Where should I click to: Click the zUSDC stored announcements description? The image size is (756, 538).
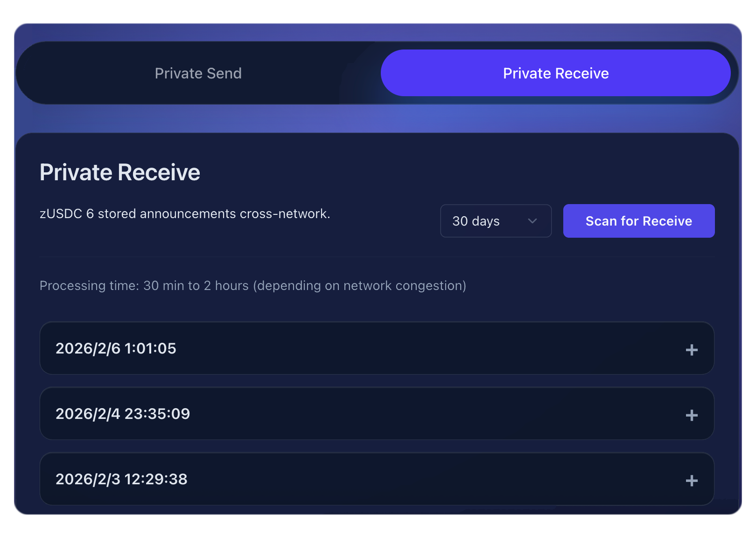click(x=185, y=214)
